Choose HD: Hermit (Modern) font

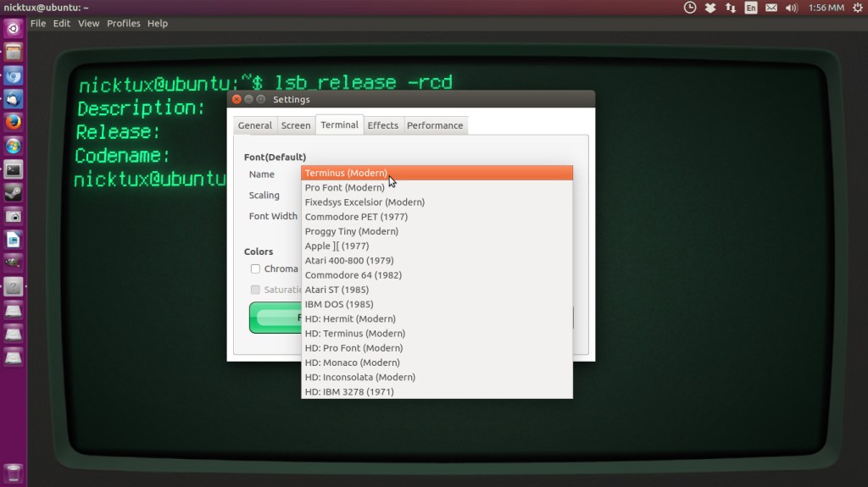[437, 318]
